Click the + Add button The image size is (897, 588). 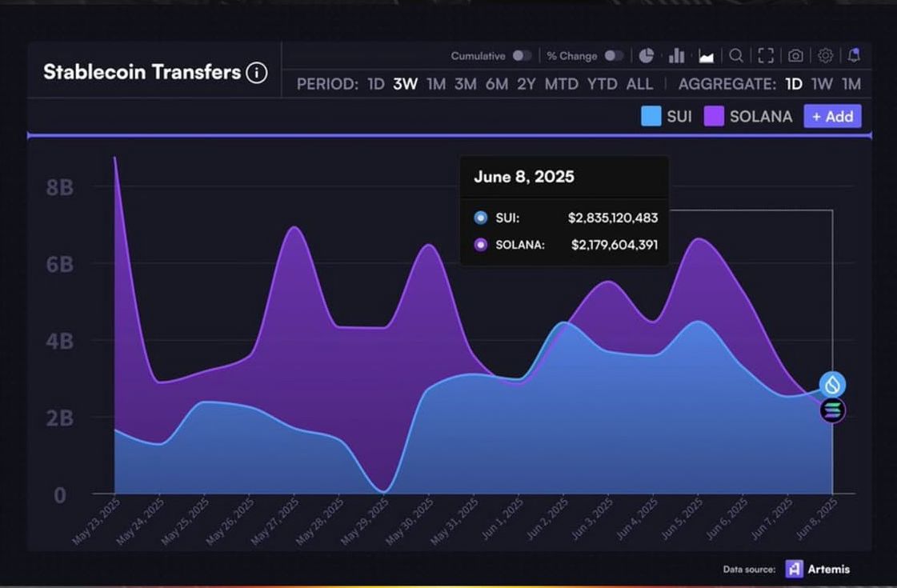click(x=832, y=116)
